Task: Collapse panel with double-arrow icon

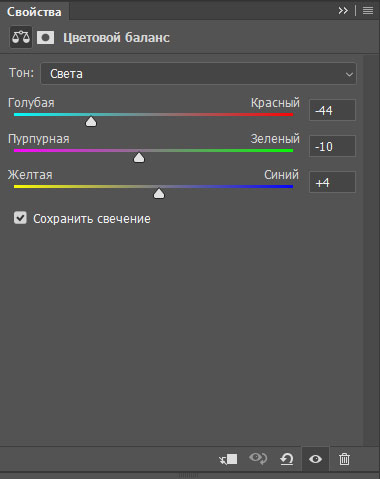Action: point(343,11)
